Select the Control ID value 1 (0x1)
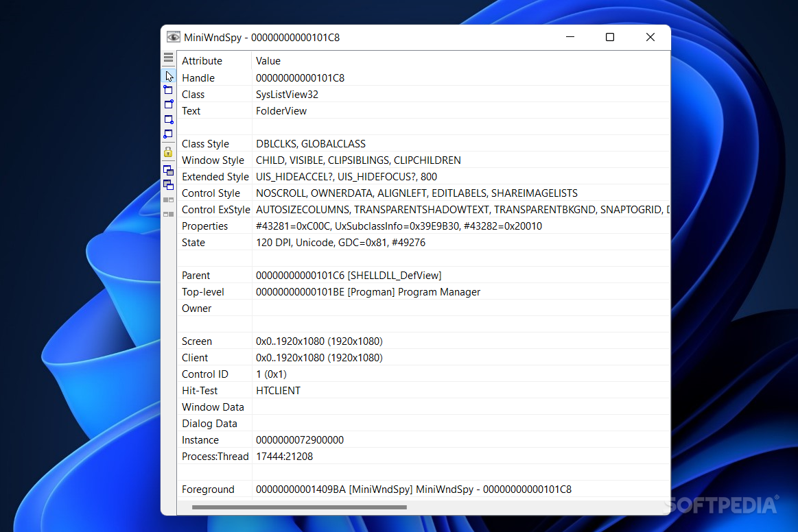The width and height of the screenshot is (798, 532). [271, 374]
